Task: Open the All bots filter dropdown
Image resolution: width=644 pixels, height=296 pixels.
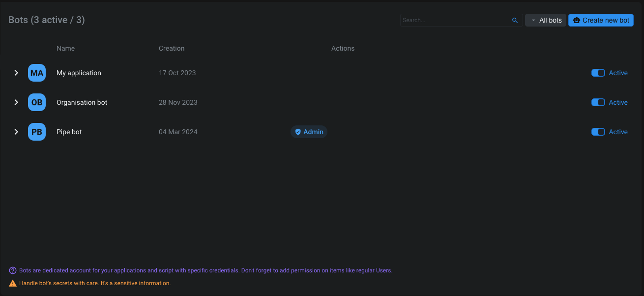Action: click(546, 20)
